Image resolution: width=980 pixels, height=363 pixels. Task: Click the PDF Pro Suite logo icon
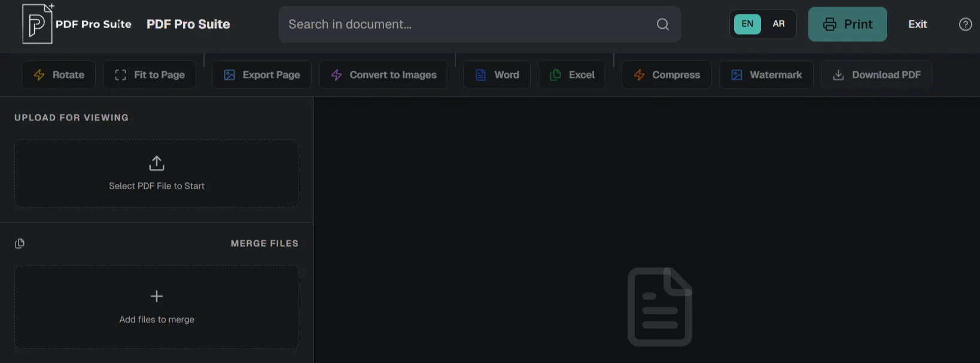tap(38, 24)
